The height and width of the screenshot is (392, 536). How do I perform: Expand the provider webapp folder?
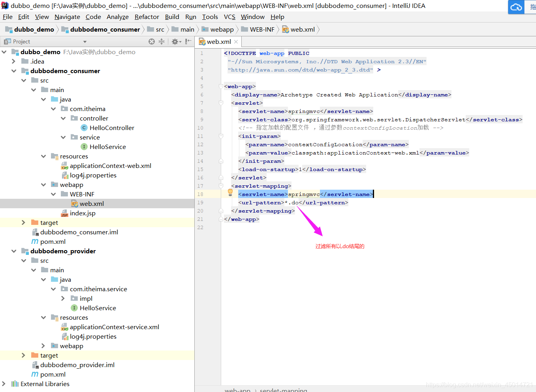point(43,346)
